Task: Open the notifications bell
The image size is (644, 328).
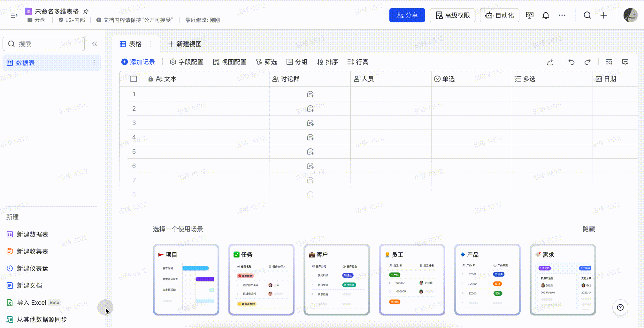Action: click(546, 15)
